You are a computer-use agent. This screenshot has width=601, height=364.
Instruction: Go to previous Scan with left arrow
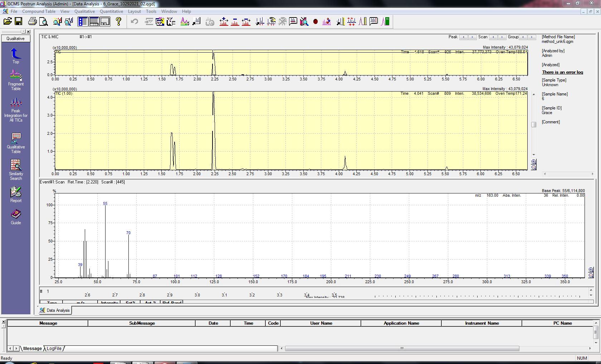point(493,37)
